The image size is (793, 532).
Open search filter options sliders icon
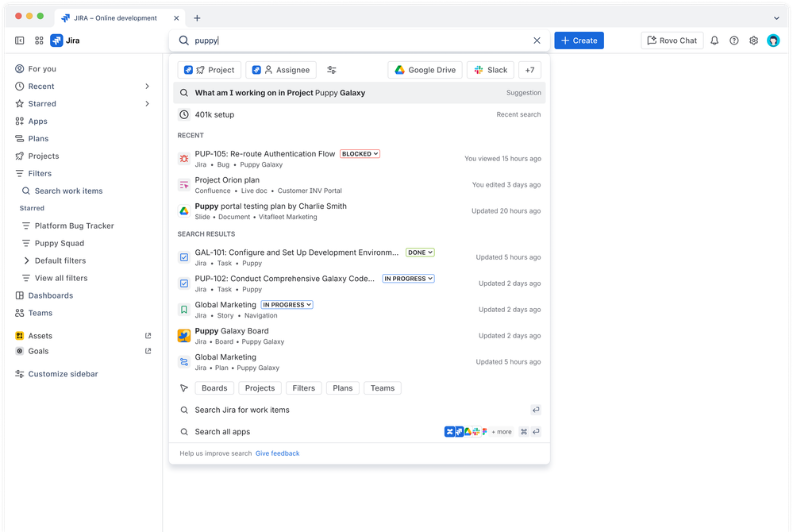[x=331, y=70]
